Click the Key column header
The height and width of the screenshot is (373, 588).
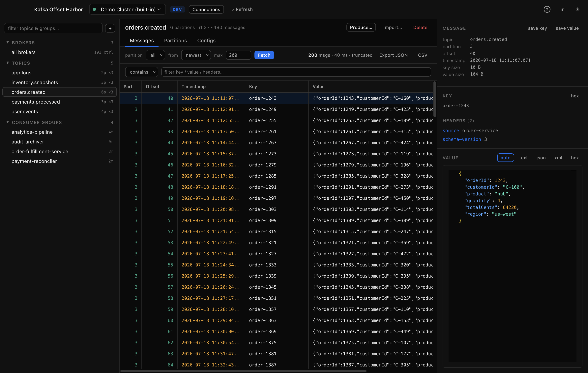click(x=277, y=87)
